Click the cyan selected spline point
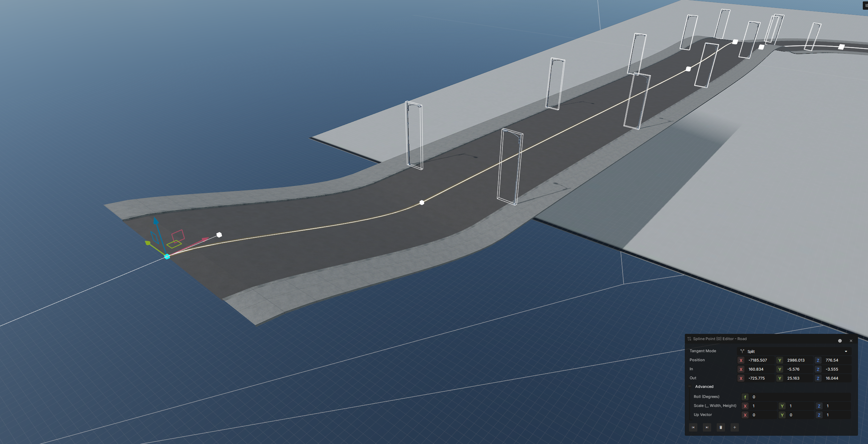The height and width of the screenshot is (444, 868). (167, 257)
